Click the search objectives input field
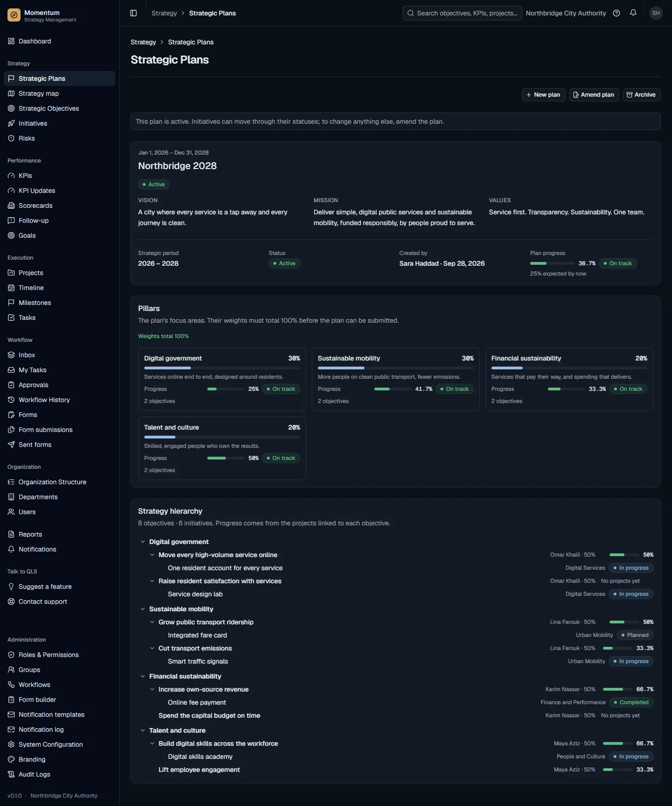Screen dimensions: 672x806 pos(462,13)
